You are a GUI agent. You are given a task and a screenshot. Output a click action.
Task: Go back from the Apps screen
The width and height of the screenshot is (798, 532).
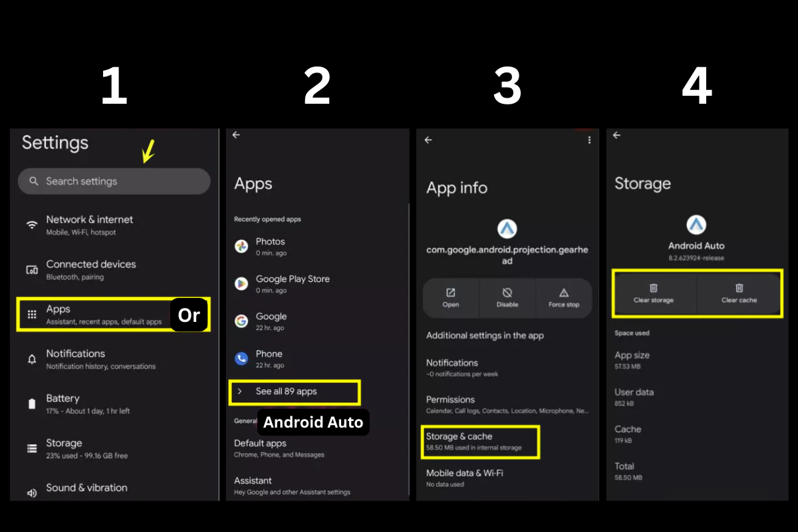[x=236, y=135]
